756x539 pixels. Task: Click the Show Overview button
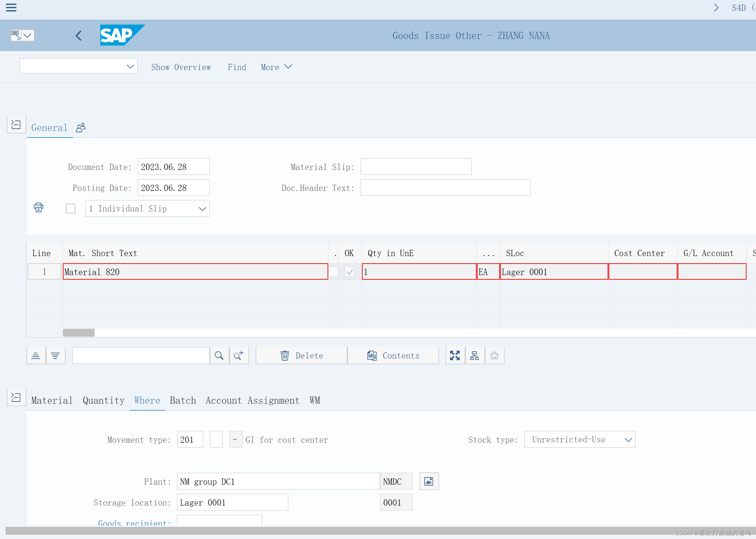tap(181, 67)
